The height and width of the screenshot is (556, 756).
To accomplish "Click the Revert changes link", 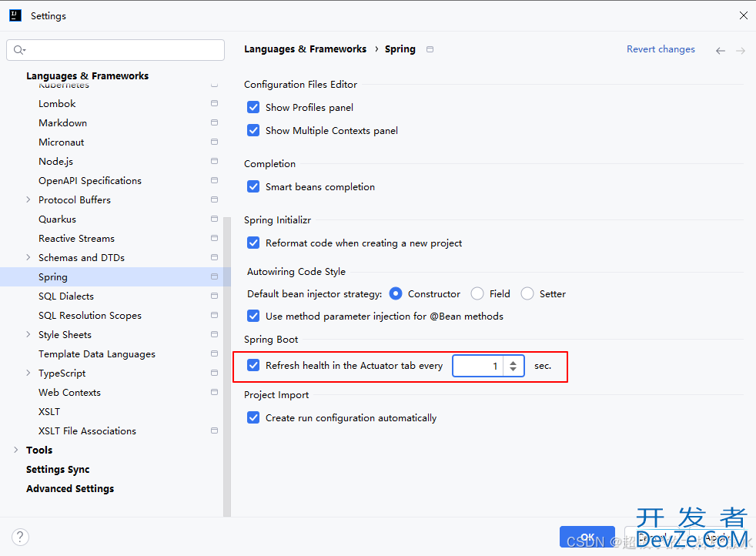I will coord(661,49).
